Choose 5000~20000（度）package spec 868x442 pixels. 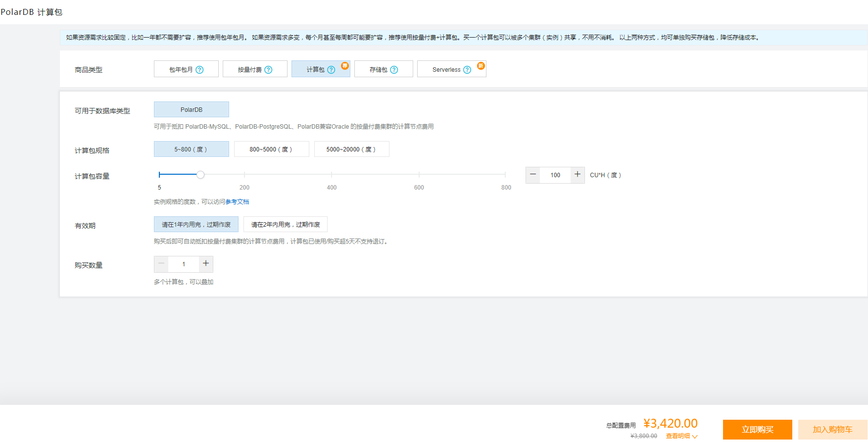pos(352,149)
